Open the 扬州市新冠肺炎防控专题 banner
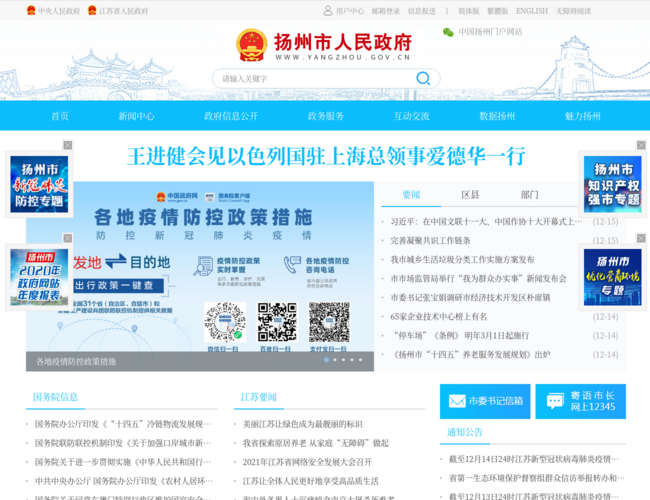 click(x=39, y=184)
